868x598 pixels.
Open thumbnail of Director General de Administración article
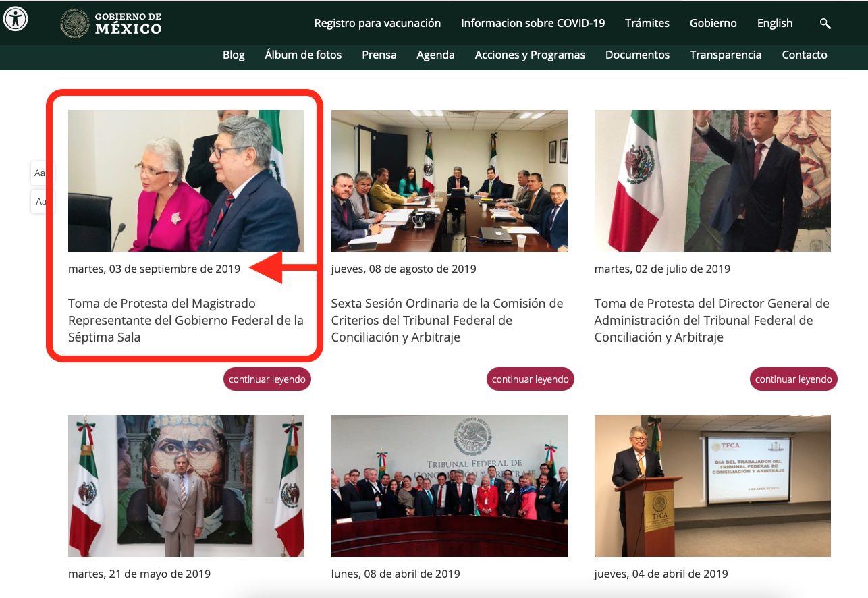pyautogui.click(x=713, y=181)
